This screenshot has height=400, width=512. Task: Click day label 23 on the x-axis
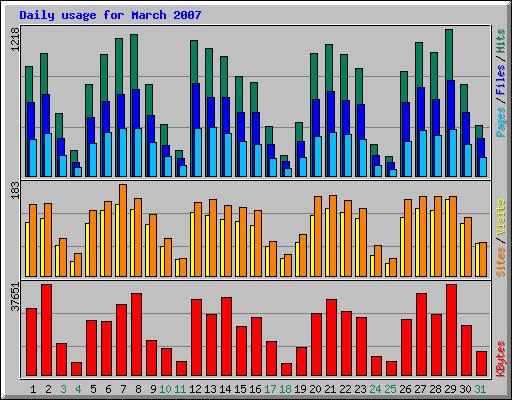360,389
